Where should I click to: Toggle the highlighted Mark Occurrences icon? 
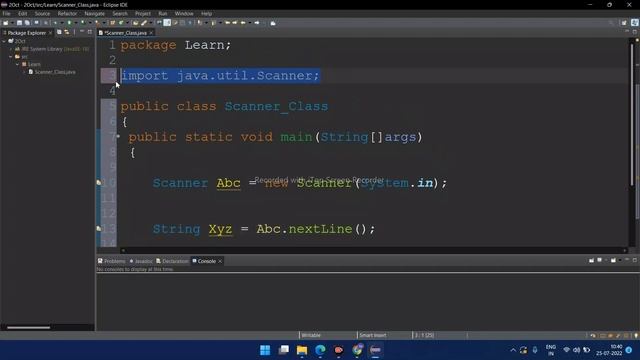[x=167, y=23]
